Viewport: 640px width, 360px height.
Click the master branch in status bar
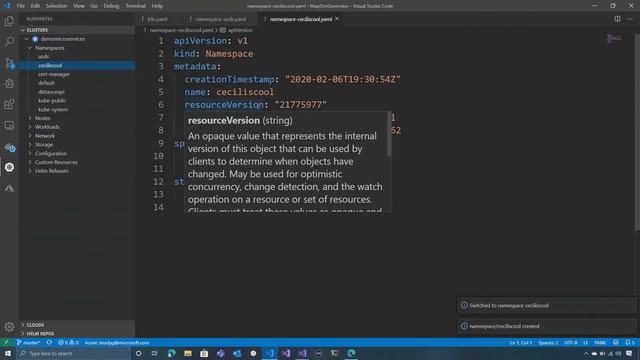pyautogui.click(x=28, y=342)
